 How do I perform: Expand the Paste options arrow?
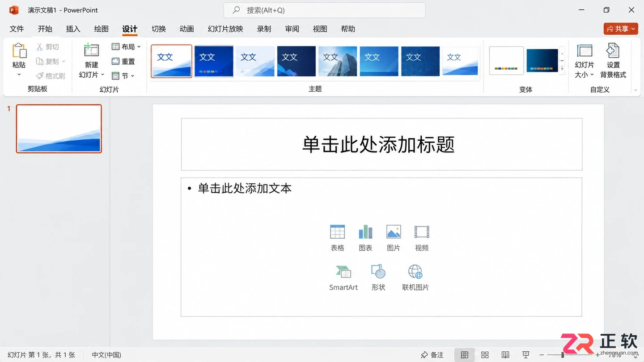click(19, 74)
